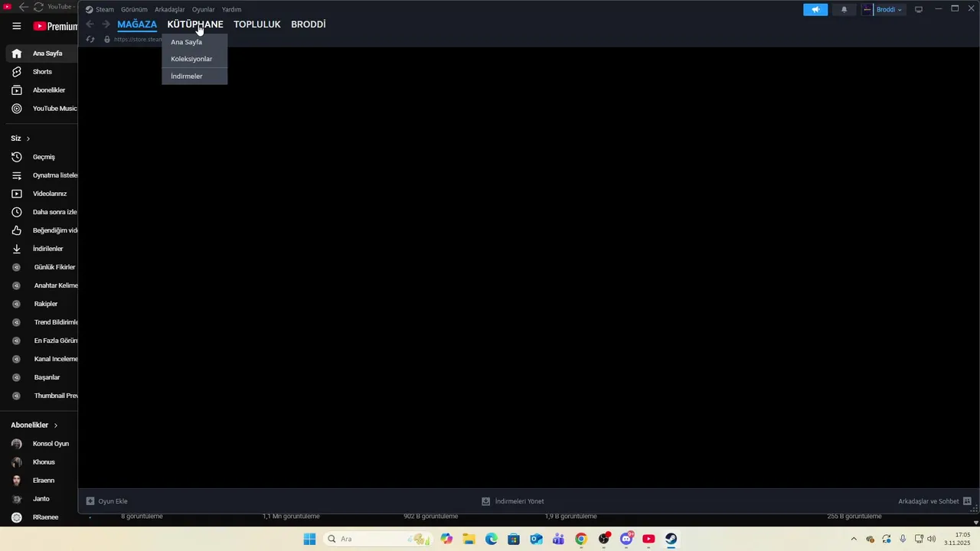Expand the Siz section in YouTube sidebar
The height and width of the screenshot is (551, 980).
click(x=21, y=139)
